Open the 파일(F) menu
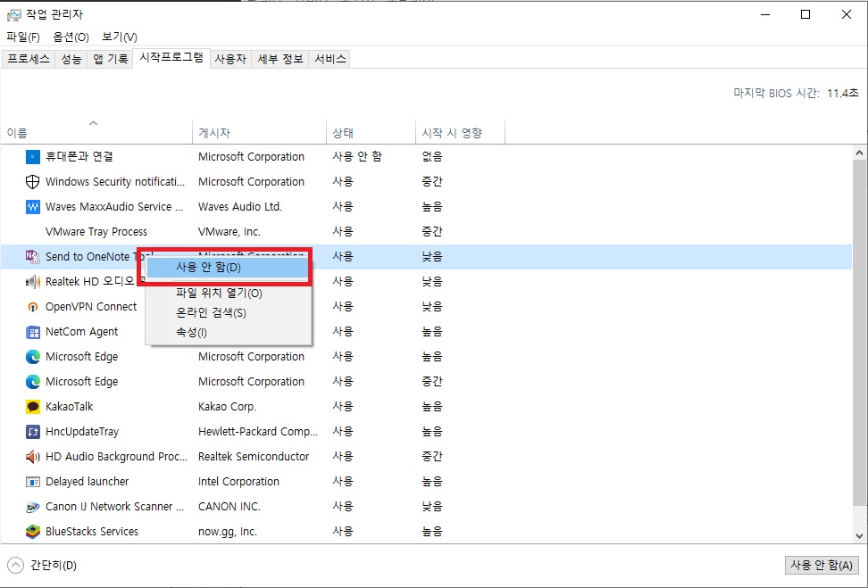This screenshot has height=588, width=868. (x=23, y=37)
